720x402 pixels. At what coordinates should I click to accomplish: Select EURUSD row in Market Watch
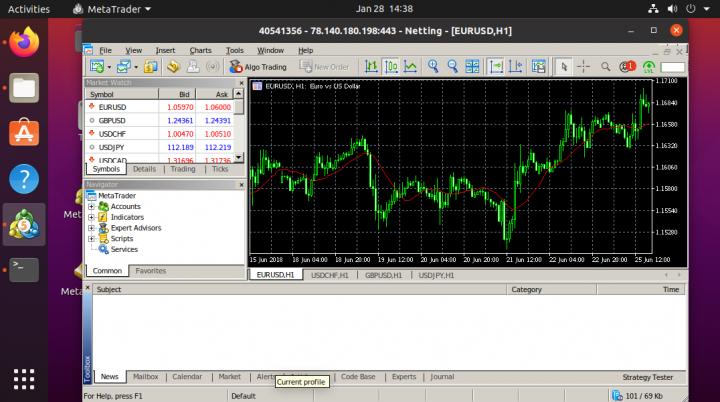pos(112,107)
